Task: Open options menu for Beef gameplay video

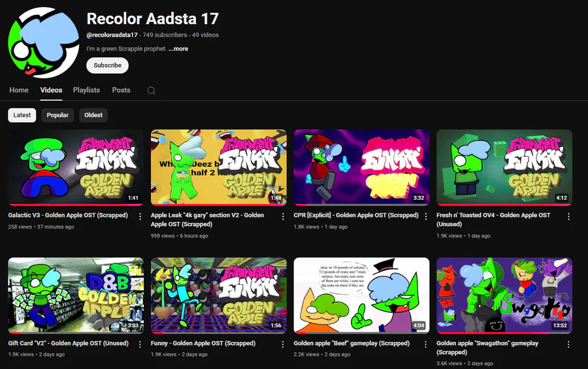Action: 425,344
